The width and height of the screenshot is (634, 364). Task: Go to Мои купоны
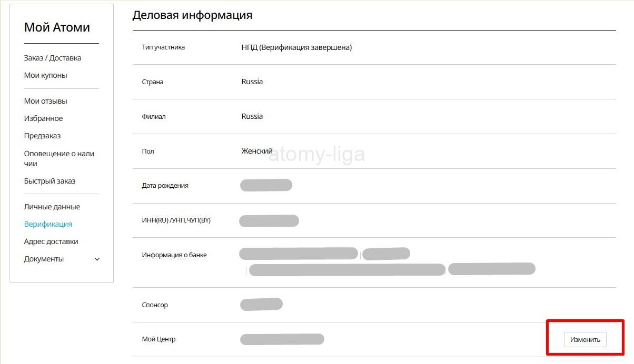point(45,75)
